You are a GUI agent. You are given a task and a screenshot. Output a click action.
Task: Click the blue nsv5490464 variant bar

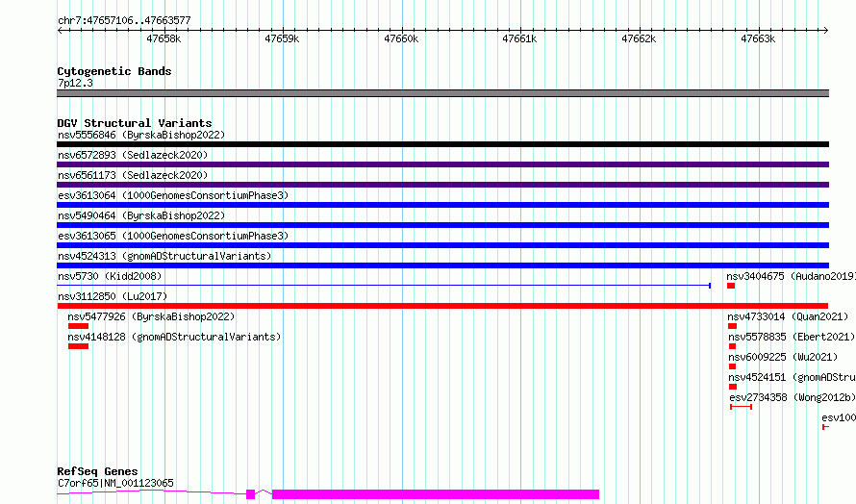click(442, 225)
